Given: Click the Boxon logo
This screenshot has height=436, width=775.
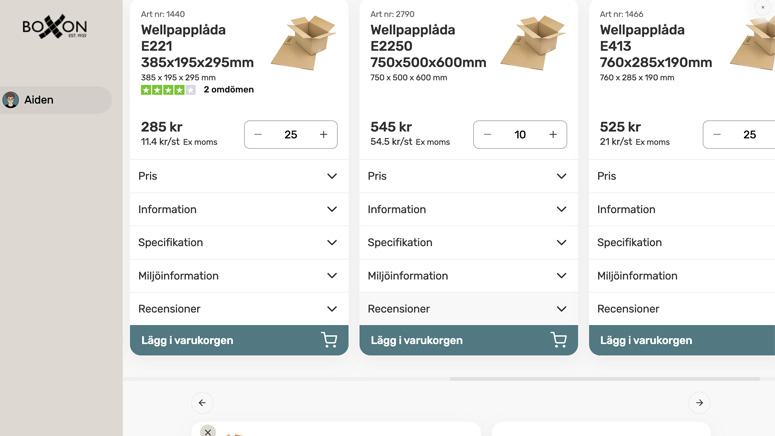Looking at the screenshot, I should point(54,27).
